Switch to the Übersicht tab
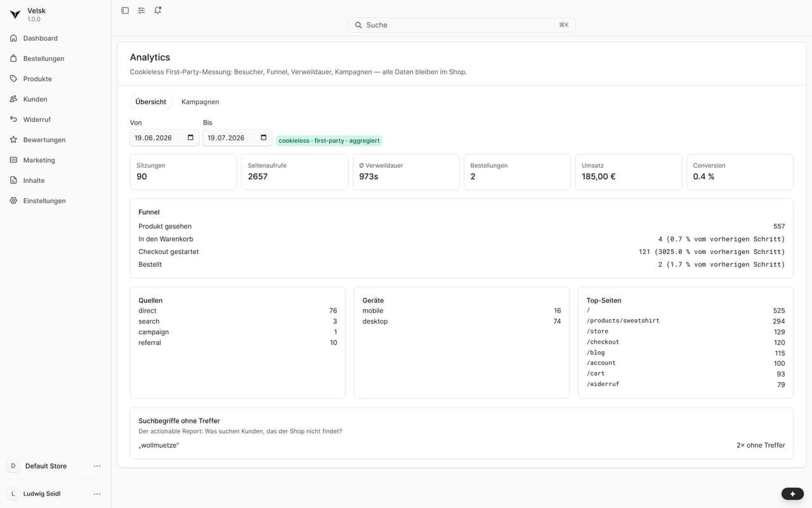This screenshot has height=508, width=812. click(151, 102)
